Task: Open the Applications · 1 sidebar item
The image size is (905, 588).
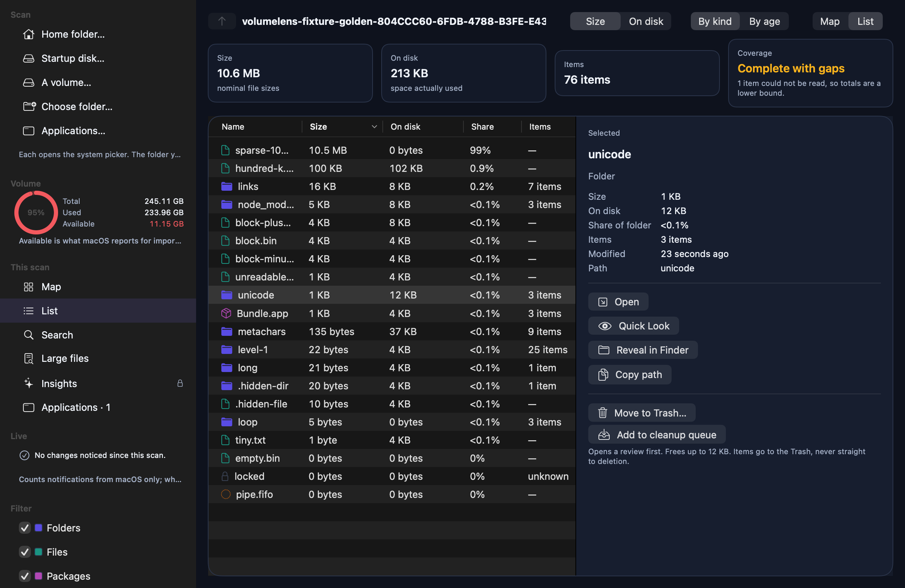Action: 98,407
